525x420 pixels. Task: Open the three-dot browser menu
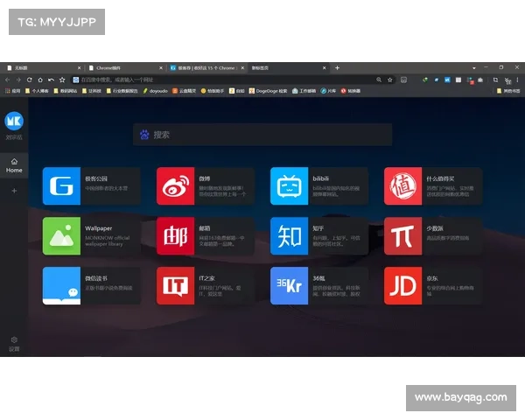click(517, 80)
